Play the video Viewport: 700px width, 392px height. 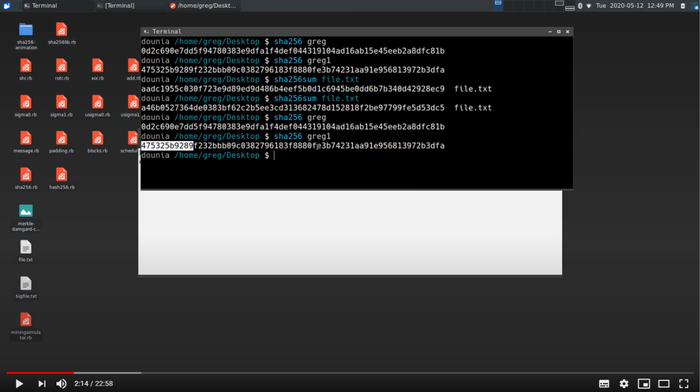pyautogui.click(x=19, y=384)
